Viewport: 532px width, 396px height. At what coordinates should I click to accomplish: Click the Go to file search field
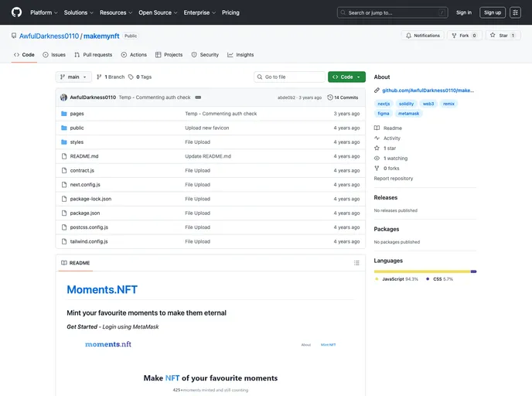292,77
